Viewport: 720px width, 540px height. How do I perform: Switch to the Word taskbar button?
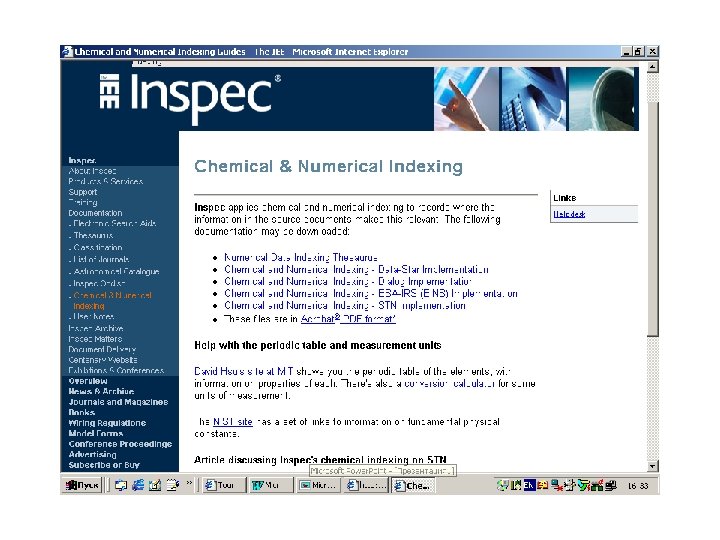coord(270,485)
